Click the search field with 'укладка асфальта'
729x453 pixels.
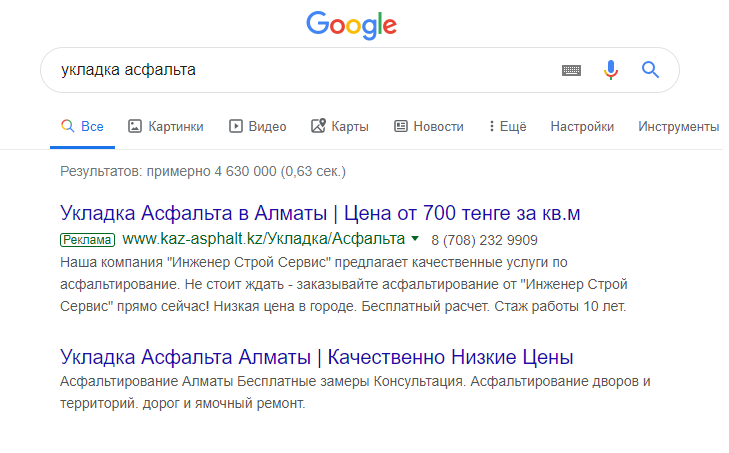(x=300, y=70)
